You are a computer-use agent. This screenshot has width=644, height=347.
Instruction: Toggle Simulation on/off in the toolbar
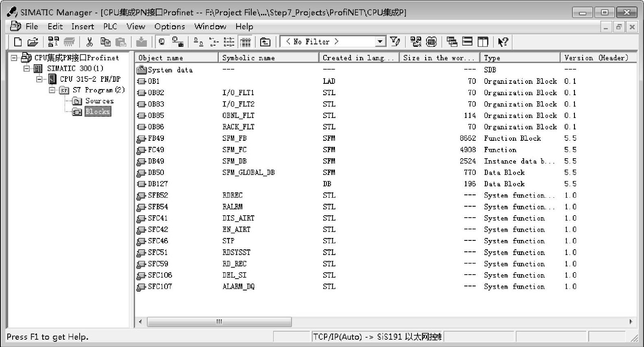coord(431,41)
